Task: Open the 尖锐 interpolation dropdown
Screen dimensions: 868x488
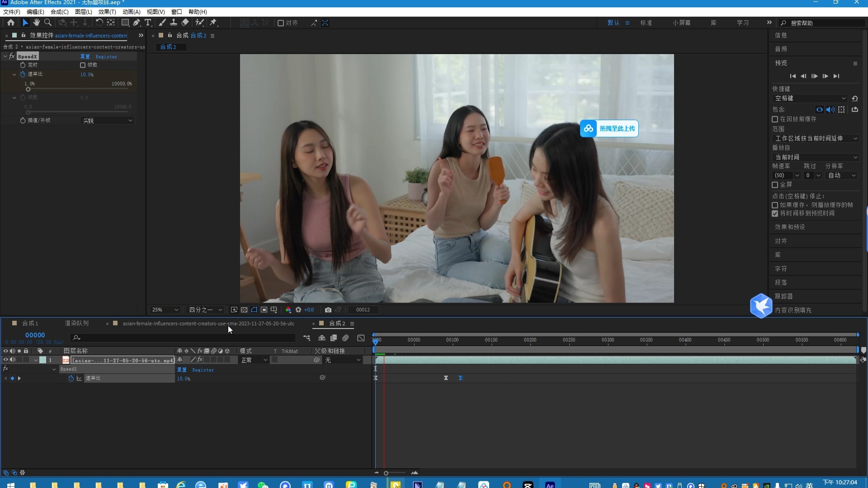Action: [x=108, y=121]
